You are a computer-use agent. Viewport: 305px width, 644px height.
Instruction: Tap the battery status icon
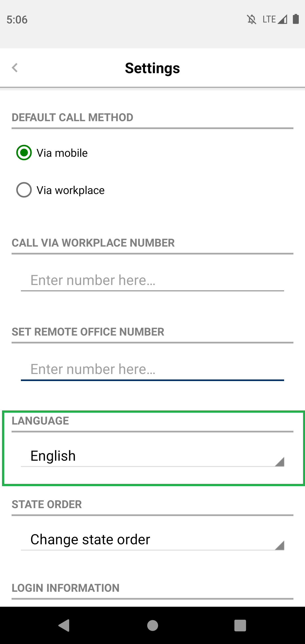click(296, 19)
